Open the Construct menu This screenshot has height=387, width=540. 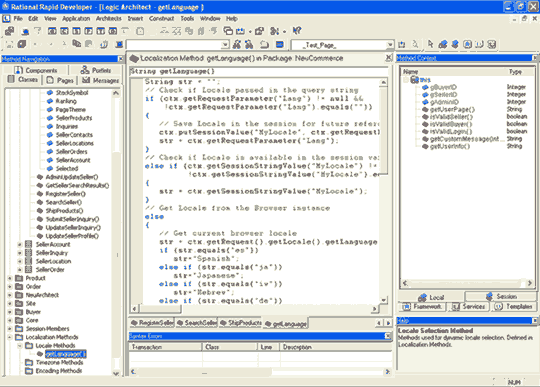[161, 19]
